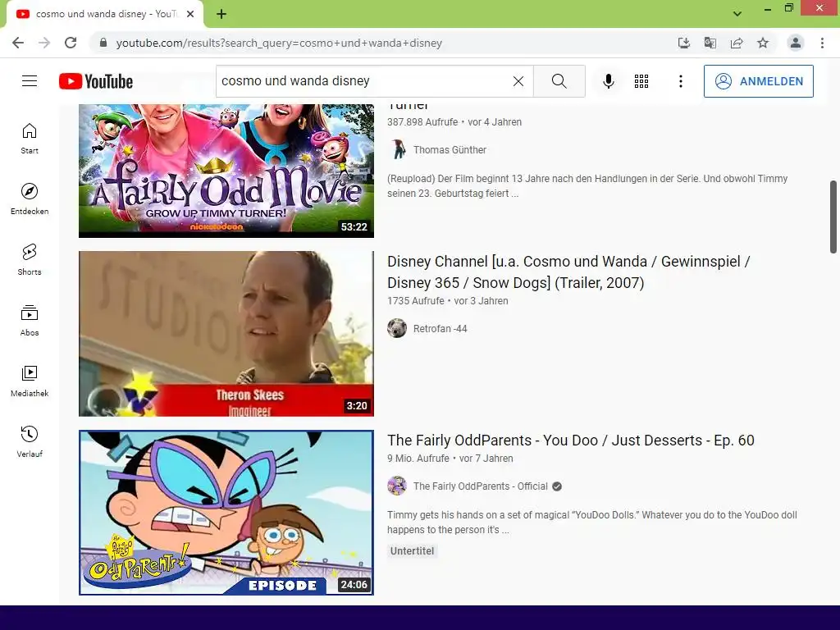
Task: Click the page vertical scrollbar thumb
Action: pyautogui.click(x=833, y=217)
